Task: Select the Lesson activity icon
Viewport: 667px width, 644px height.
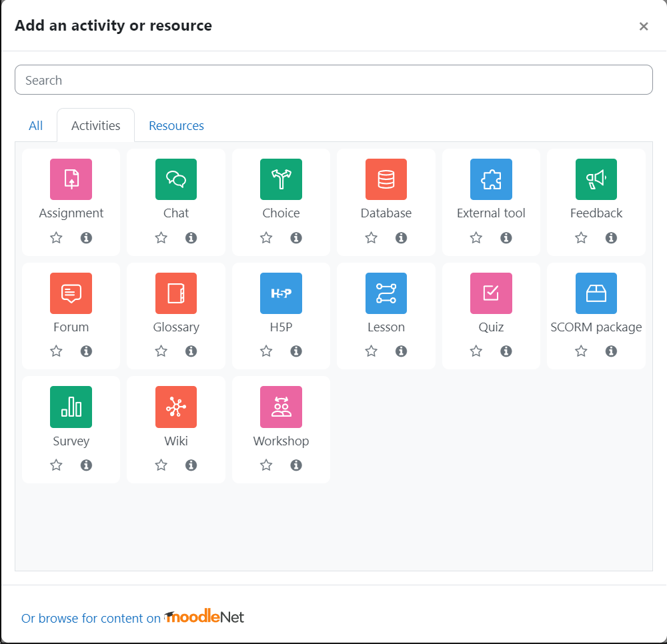Action: [x=386, y=293]
